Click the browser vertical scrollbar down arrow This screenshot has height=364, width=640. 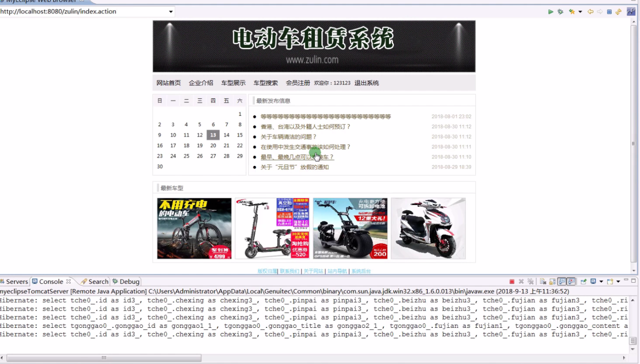pyautogui.click(x=634, y=271)
